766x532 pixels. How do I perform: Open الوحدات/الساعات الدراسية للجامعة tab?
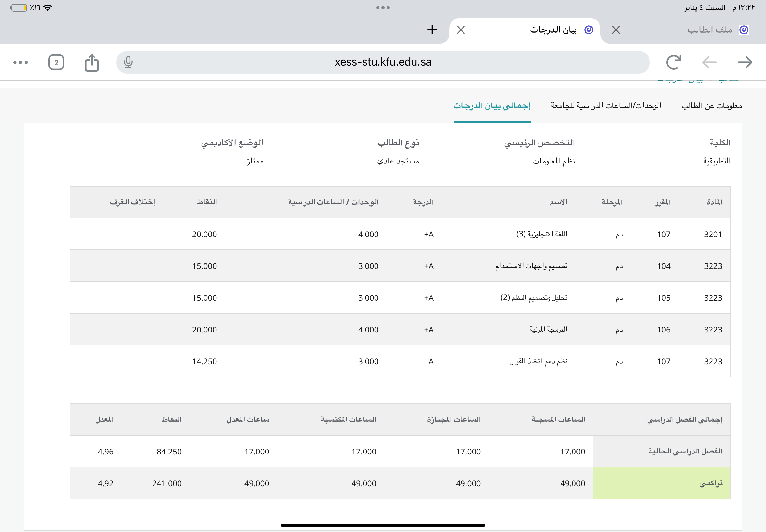point(606,106)
